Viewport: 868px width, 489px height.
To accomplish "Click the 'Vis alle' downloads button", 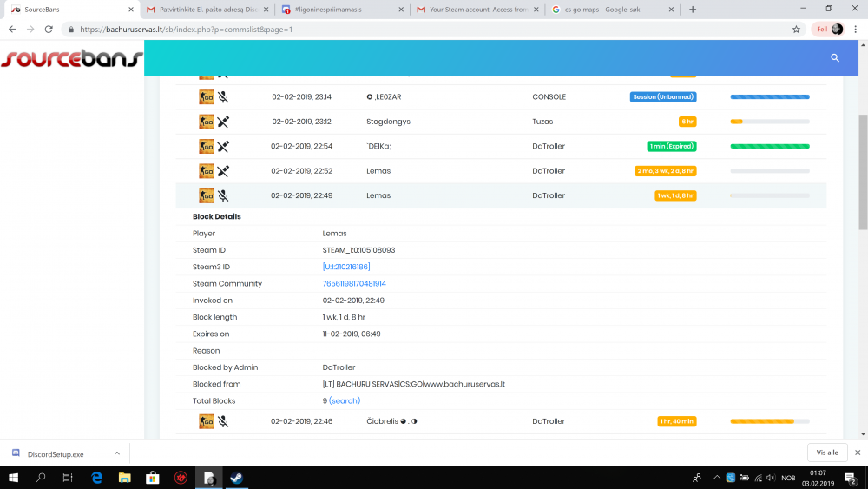I will pos(827,453).
